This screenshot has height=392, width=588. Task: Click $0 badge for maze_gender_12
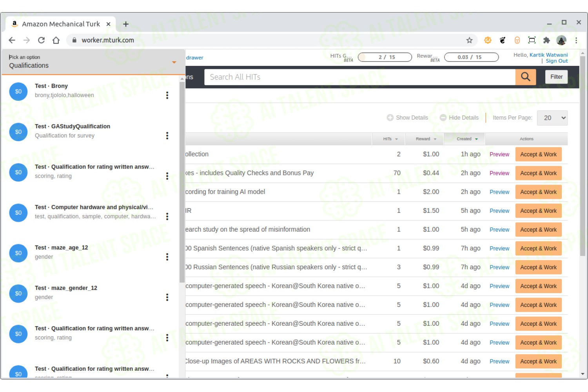coord(18,293)
